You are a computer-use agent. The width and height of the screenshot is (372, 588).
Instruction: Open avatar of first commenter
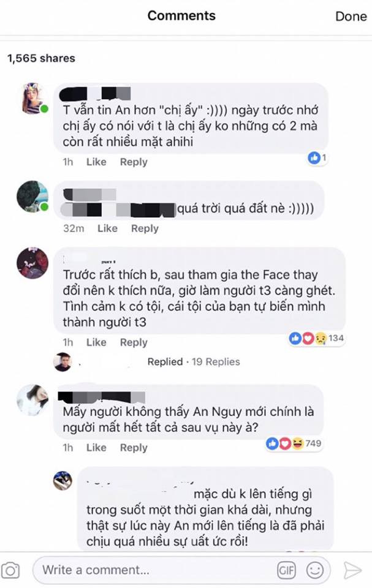[x=34, y=99]
